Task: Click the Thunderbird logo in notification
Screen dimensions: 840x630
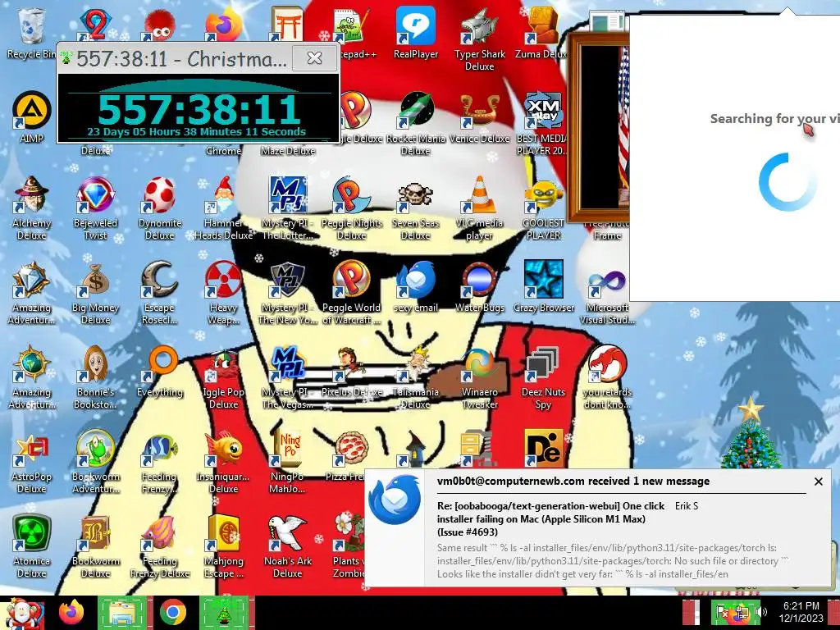Action: pos(395,499)
